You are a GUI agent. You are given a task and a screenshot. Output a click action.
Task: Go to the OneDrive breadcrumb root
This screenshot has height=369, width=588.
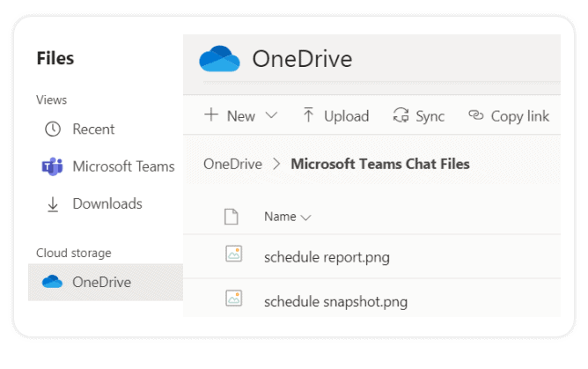(232, 165)
